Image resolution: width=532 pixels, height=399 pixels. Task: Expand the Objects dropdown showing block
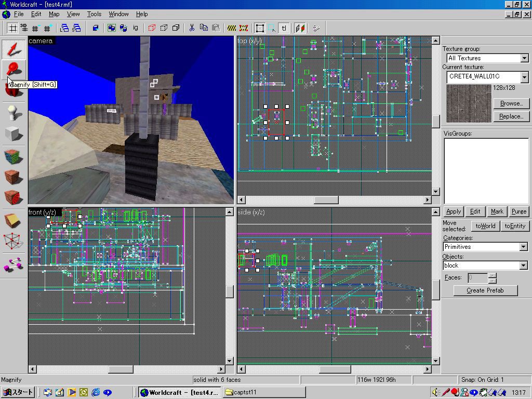click(x=523, y=265)
